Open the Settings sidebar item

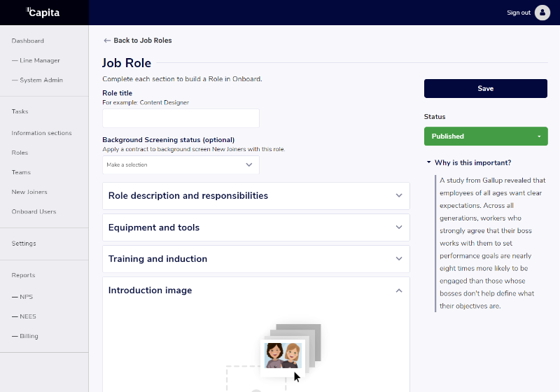[24, 244]
